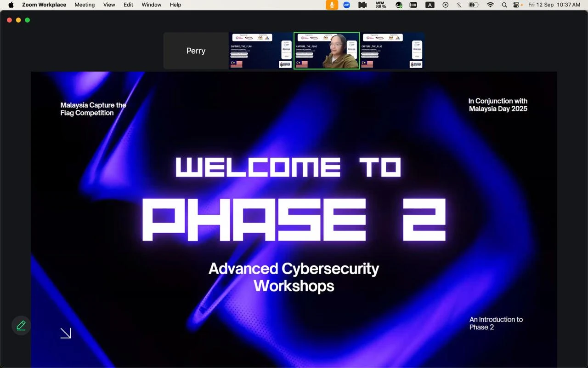Click 'An Introduction to Phase 2' text
This screenshot has width=588, height=368.
[x=496, y=323]
